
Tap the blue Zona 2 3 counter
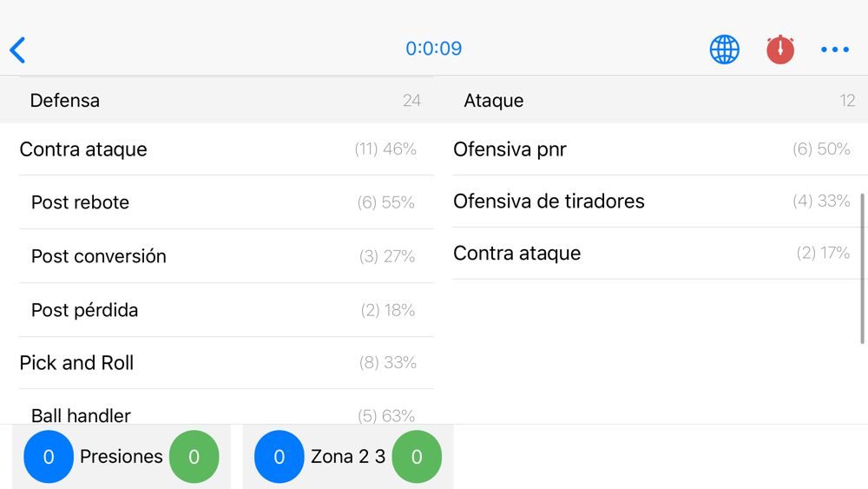pyautogui.click(x=279, y=456)
